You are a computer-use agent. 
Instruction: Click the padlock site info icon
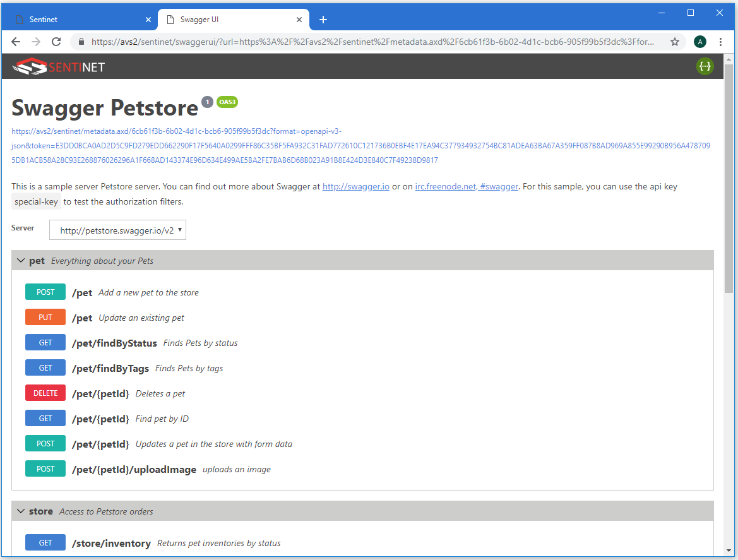pyautogui.click(x=81, y=42)
